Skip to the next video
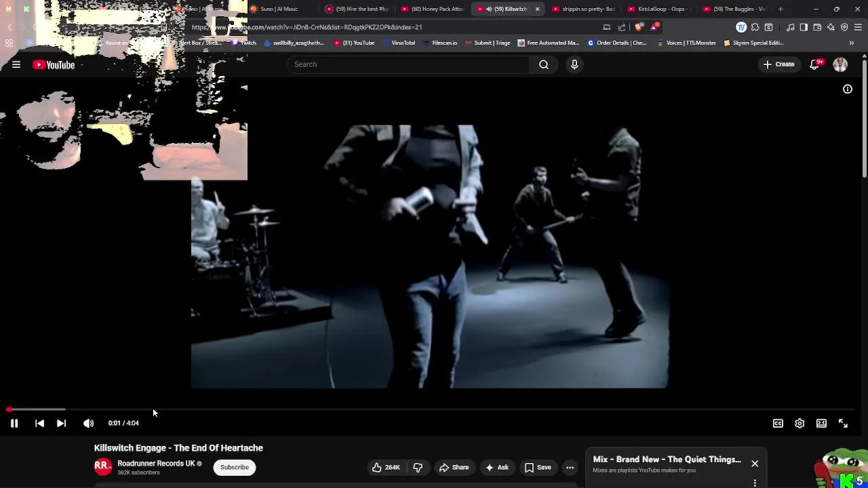Image resolution: width=868 pixels, height=488 pixels. [x=61, y=423]
